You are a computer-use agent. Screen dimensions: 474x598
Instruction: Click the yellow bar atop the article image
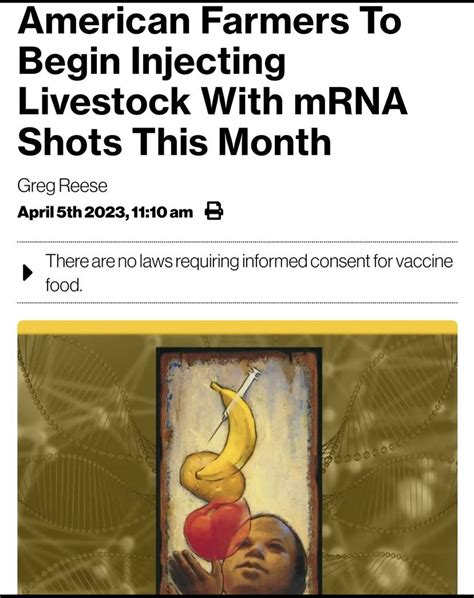[x=237, y=328]
